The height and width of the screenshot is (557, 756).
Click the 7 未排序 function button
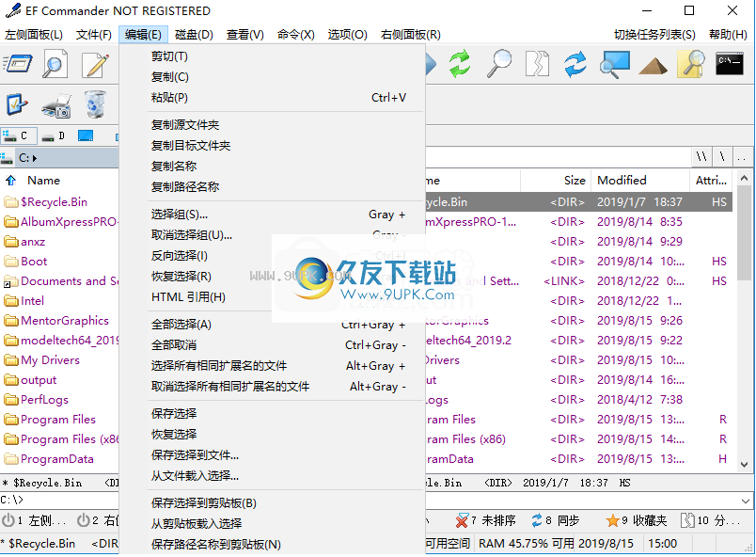click(x=485, y=520)
